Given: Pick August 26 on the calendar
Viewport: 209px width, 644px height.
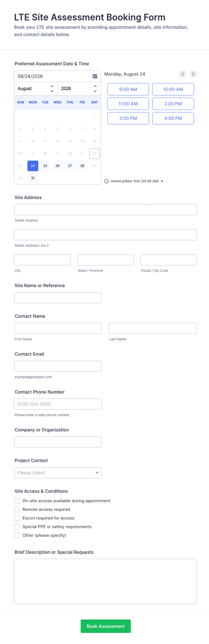Looking at the screenshot, I should point(58,166).
